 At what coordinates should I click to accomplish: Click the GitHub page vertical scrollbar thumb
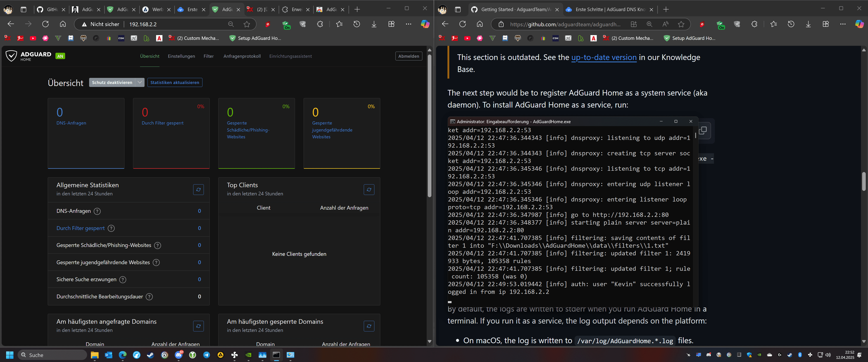click(864, 181)
